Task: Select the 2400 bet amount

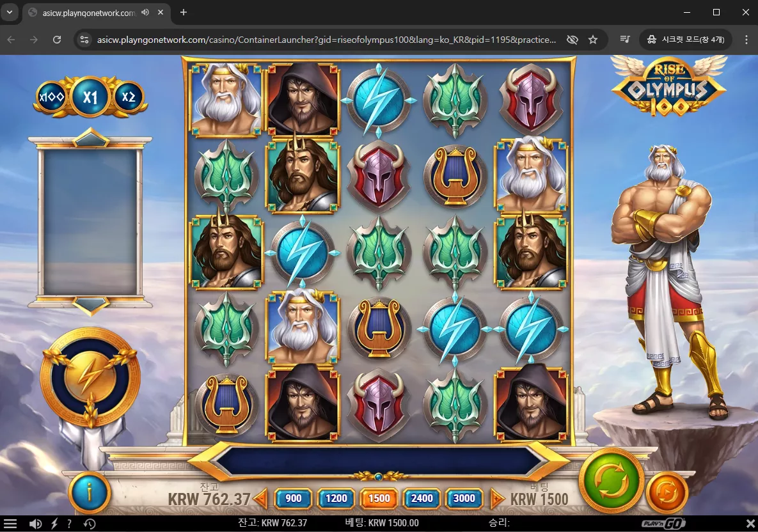Action: tap(422, 498)
